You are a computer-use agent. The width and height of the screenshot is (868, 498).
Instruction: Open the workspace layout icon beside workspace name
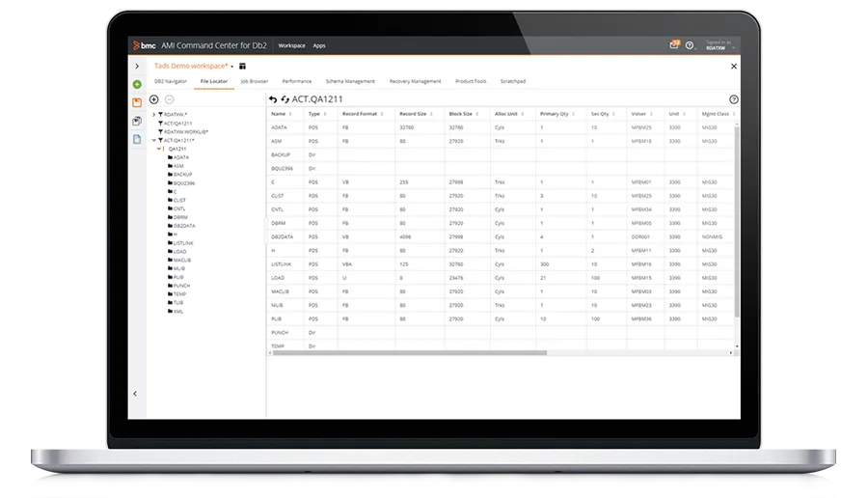pyautogui.click(x=242, y=66)
